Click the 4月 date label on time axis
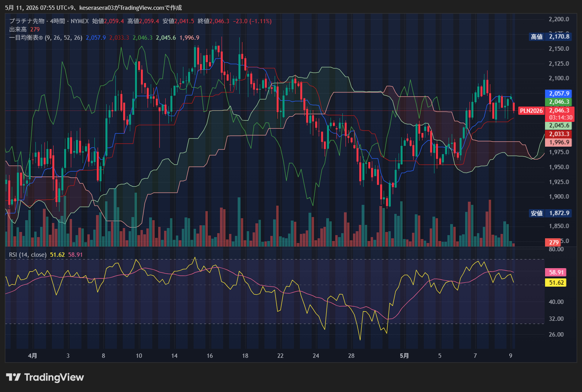This screenshot has width=582, height=392. coord(33,356)
